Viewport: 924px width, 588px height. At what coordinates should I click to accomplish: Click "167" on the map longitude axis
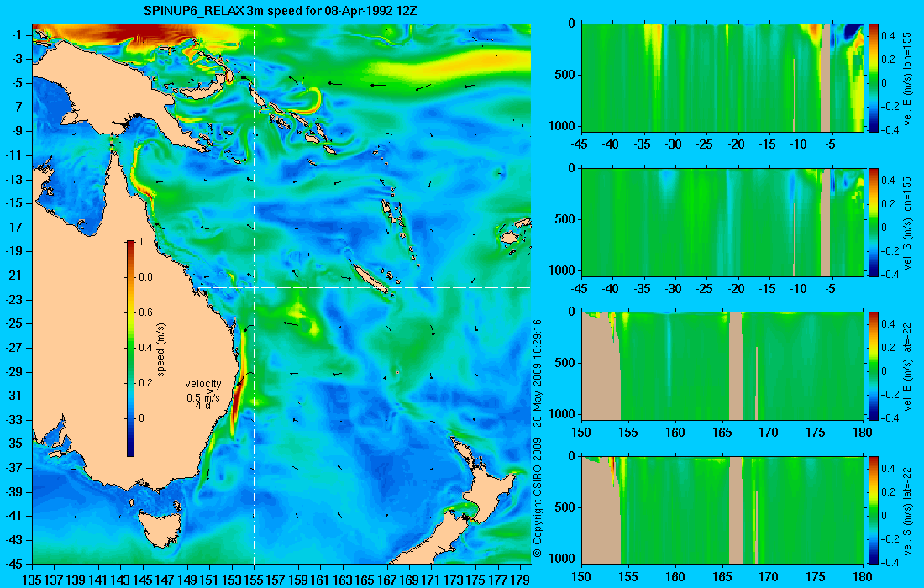[386, 580]
